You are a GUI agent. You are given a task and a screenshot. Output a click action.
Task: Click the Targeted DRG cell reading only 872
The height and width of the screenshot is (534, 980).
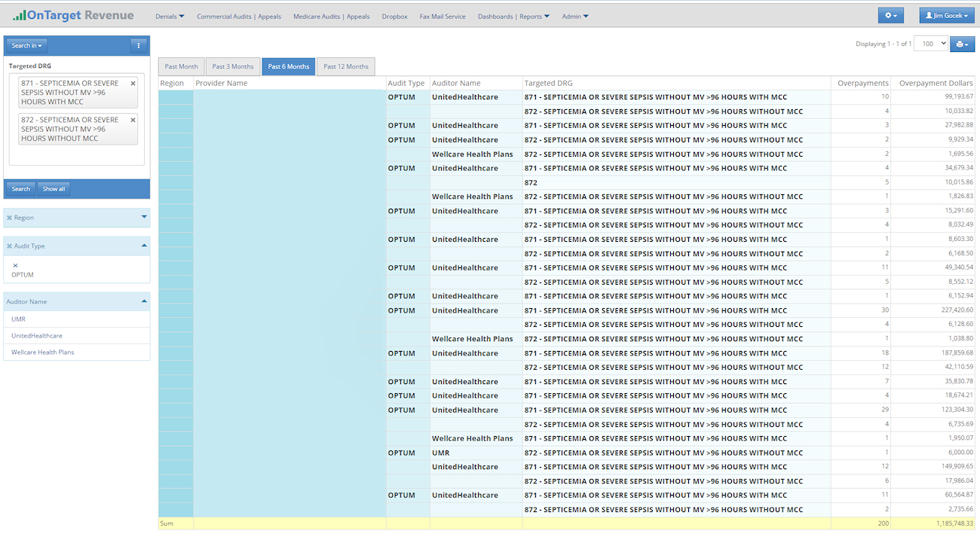click(x=676, y=182)
